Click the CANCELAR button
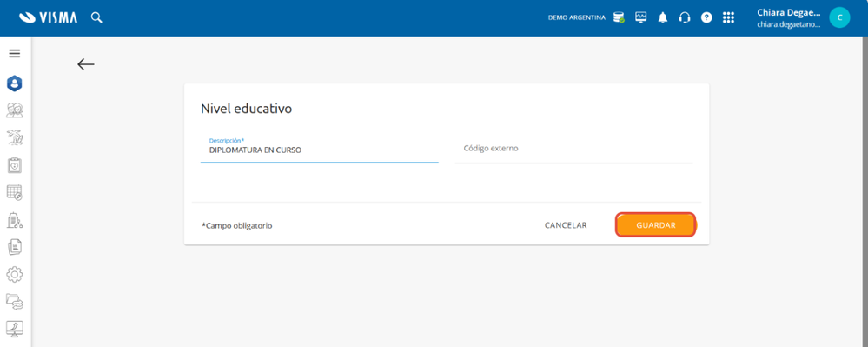This screenshot has width=868, height=347. click(566, 225)
